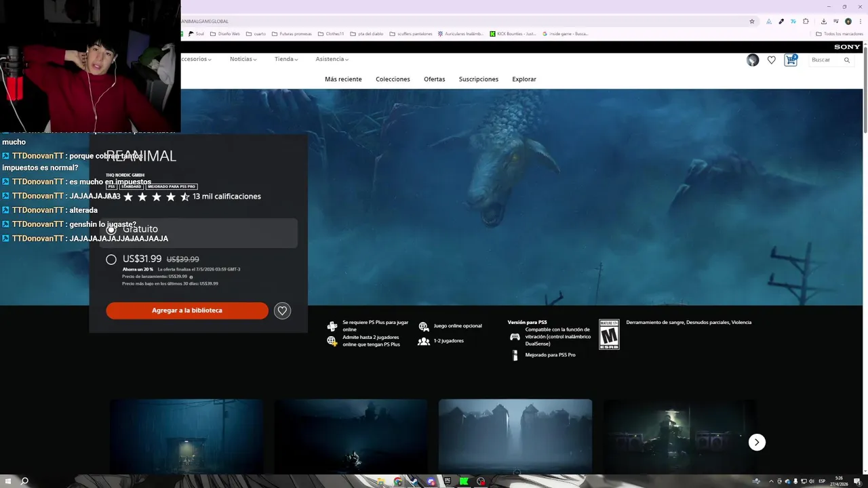Image resolution: width=868 pixels, height=488 pixels.
Task: Open File Explorer from the taskbar
Action: click(x=381, y=481)
